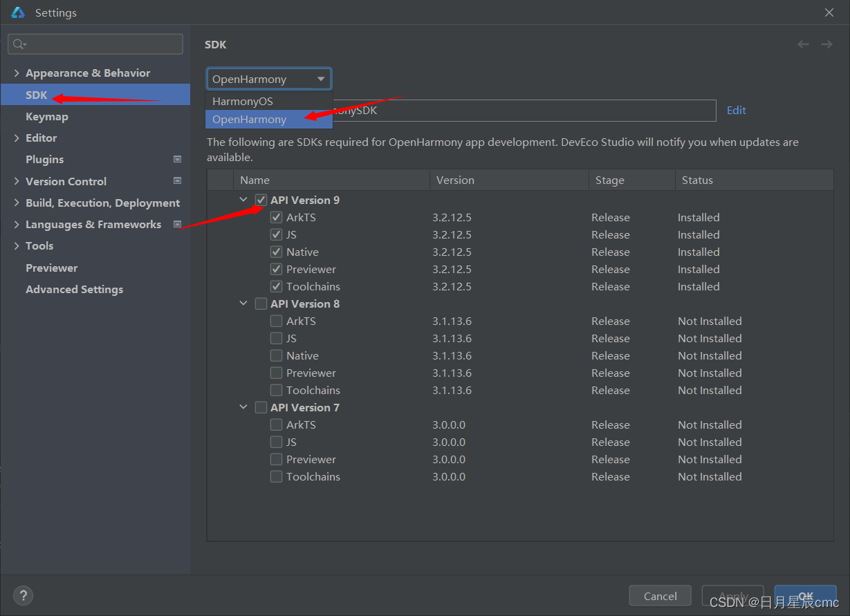This screenshot has width=850, height=616.
Task: Click the 3.1.13.6 version for API 8 Native
Action: (x=452, y=355)
